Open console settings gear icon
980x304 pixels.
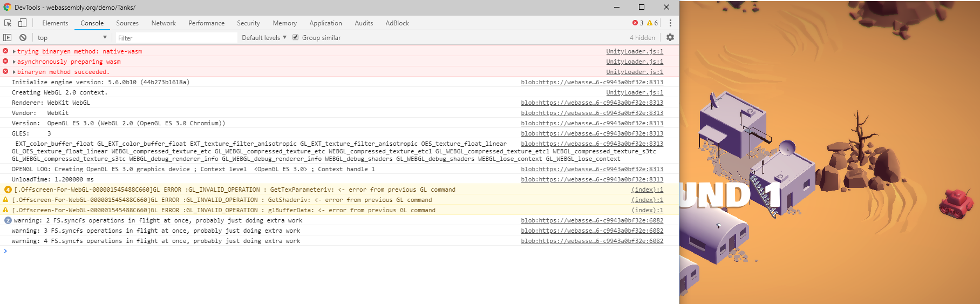pyautogui.click(x=670, y=37)
